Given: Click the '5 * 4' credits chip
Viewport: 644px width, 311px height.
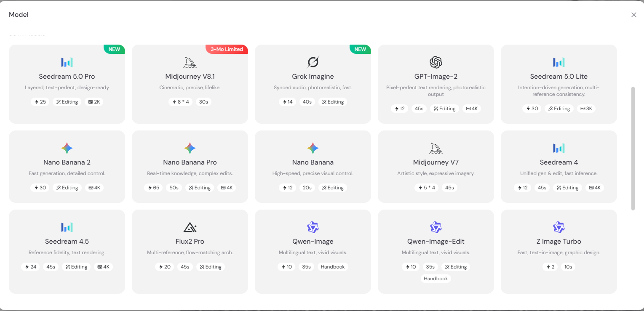Looking at the screenshot, I should coord(427,188).
